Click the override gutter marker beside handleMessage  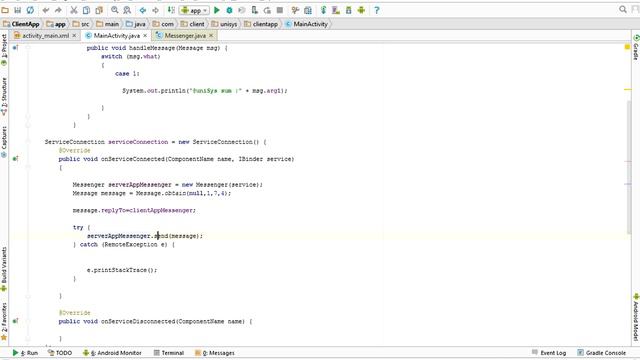click(x=15, y=48)
